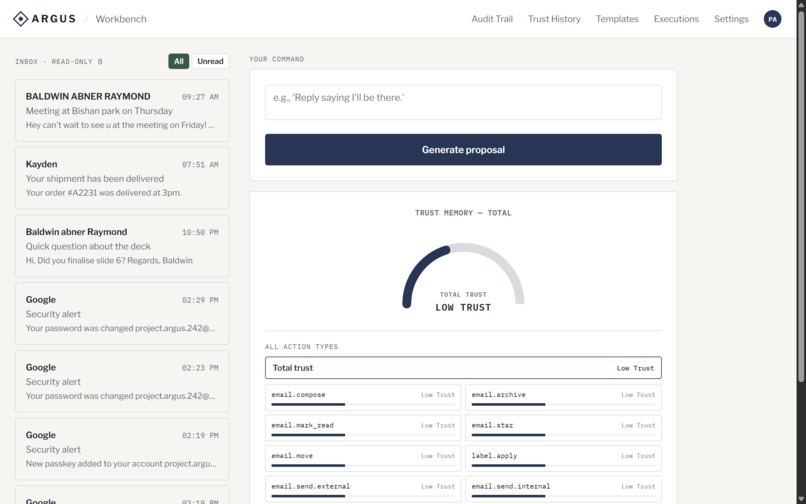
Task: Click the page vertical scrollbar
Action: [801, 195]
